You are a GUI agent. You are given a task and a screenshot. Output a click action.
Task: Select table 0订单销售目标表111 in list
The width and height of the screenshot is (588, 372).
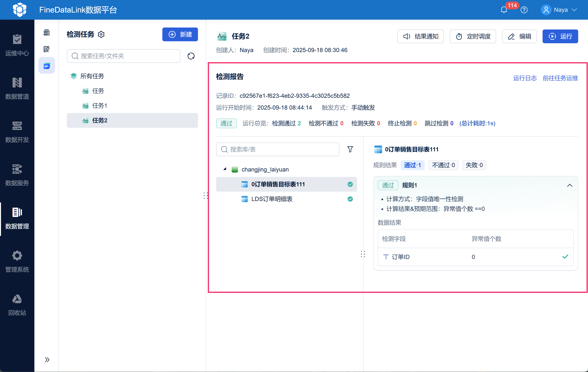point(287,184)
